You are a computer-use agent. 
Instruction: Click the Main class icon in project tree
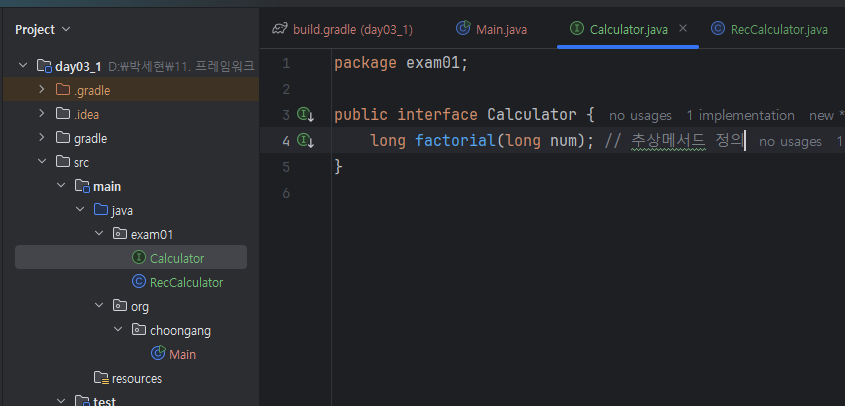click(x=158, y=354)
